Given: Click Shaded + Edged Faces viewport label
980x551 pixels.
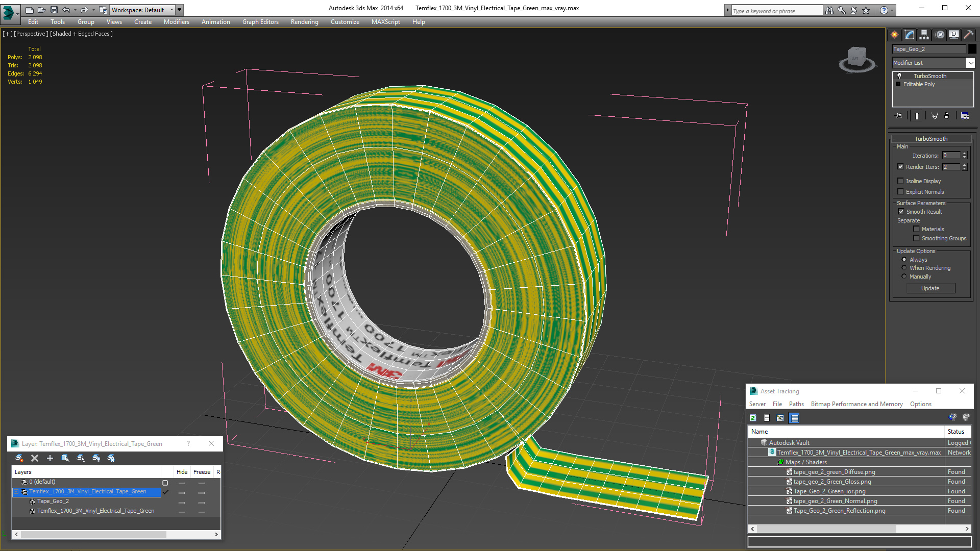Looking at the screenshot, I should coord(82,34).
